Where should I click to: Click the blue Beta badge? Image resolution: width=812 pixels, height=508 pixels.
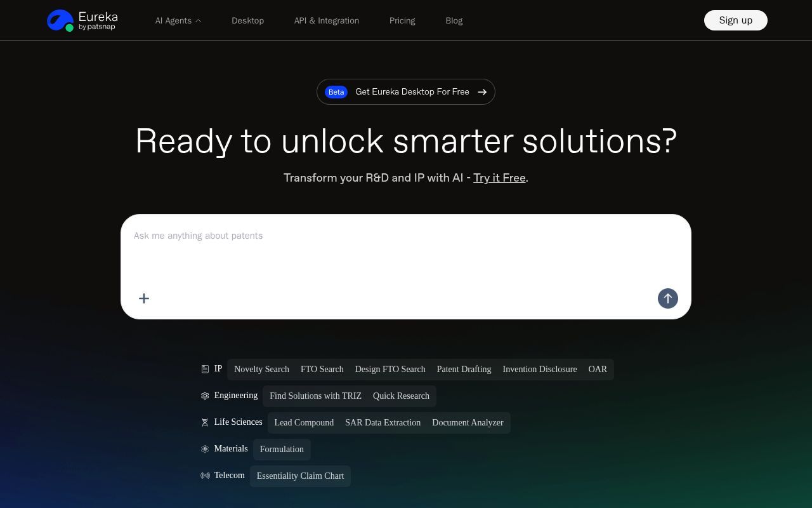336,92
